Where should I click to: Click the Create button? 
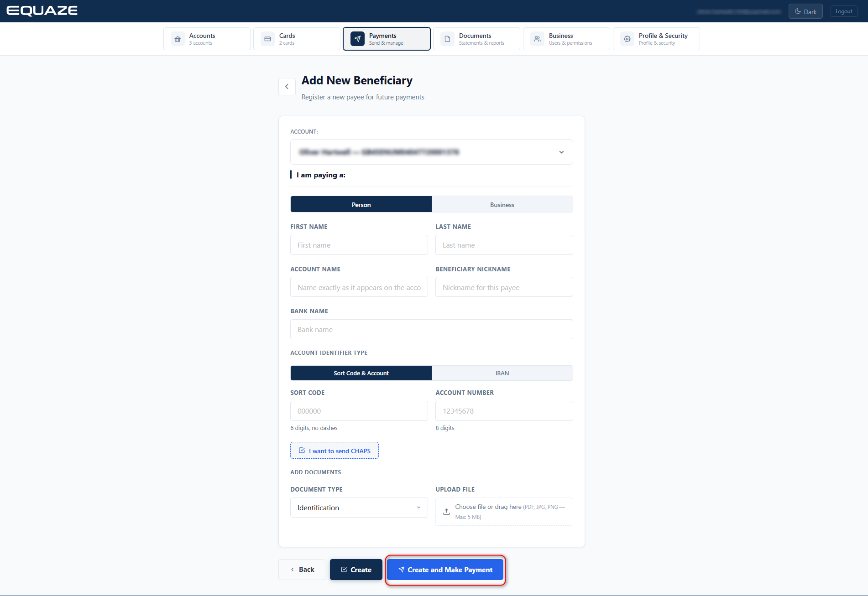(356, 570)
